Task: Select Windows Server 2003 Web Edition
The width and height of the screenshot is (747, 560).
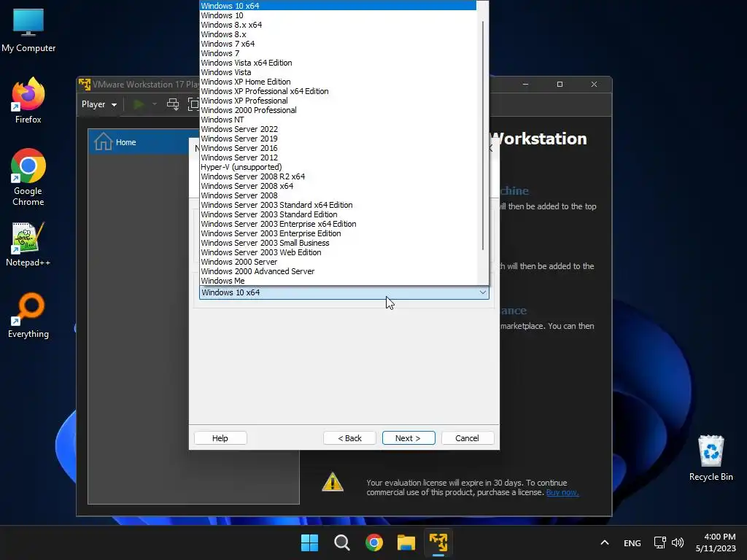Action: (x=338, y=252)
